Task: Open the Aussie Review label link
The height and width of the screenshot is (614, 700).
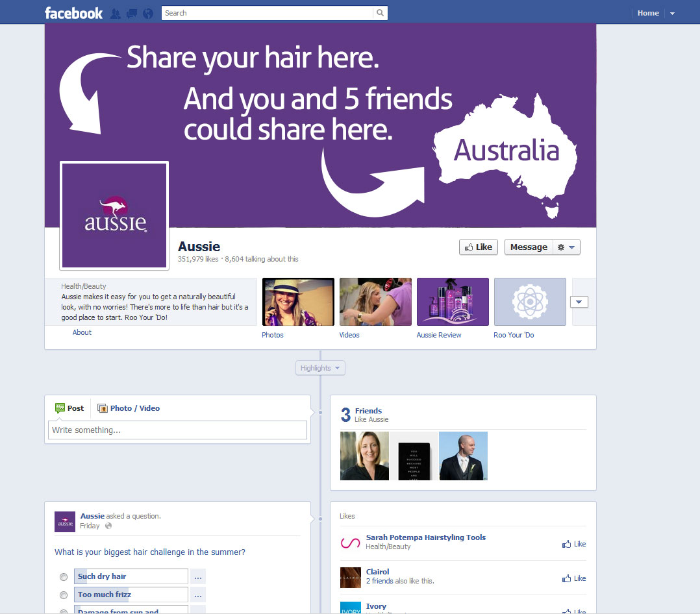Action: point(439,335)
